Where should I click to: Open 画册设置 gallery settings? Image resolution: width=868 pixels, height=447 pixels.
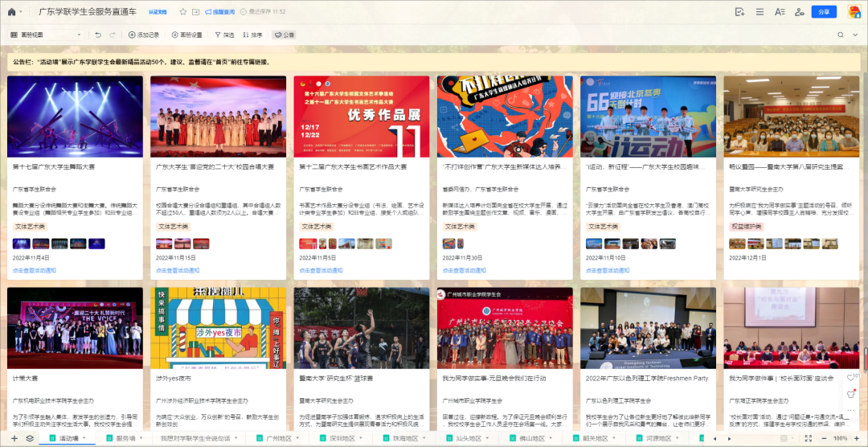187,35
